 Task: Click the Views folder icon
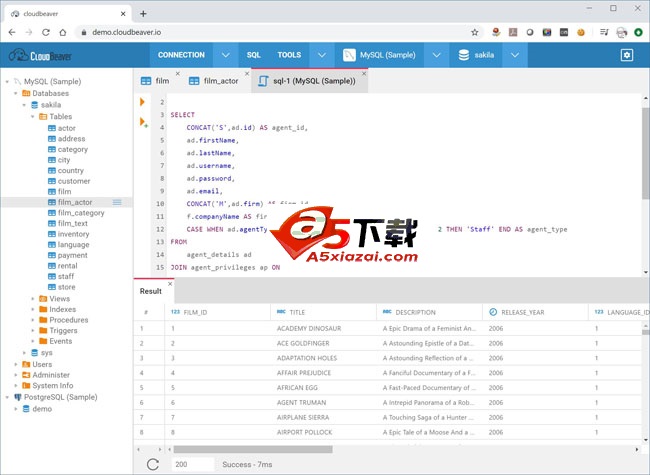(x=43, y=298)
